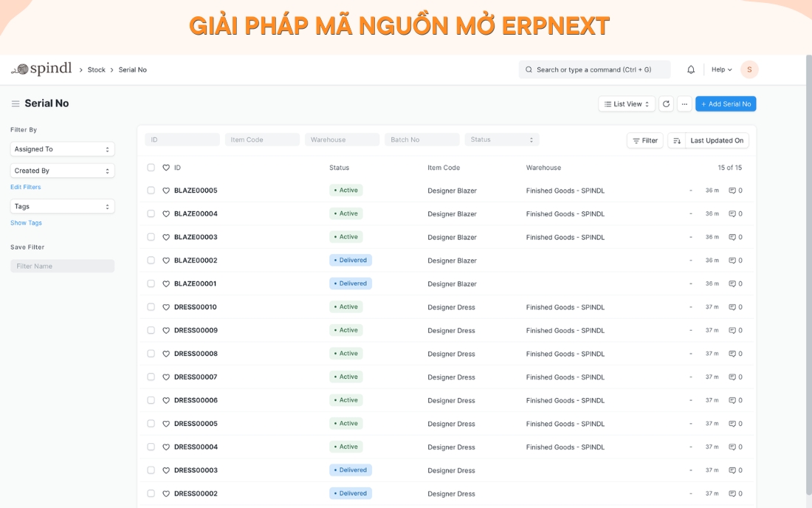The image size is (812, 508).
Task: Like BLAZE00001 with heart icon
Action: [166, 284]
